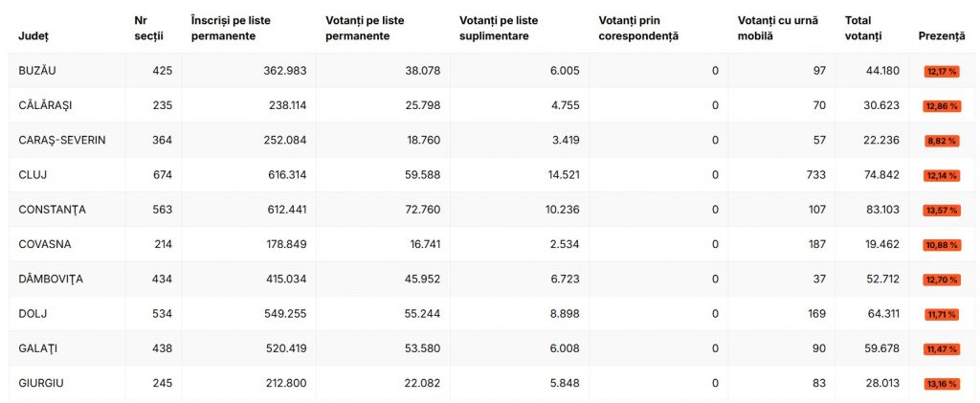Click the 13,57 % Constanța turnout badge

942,211
